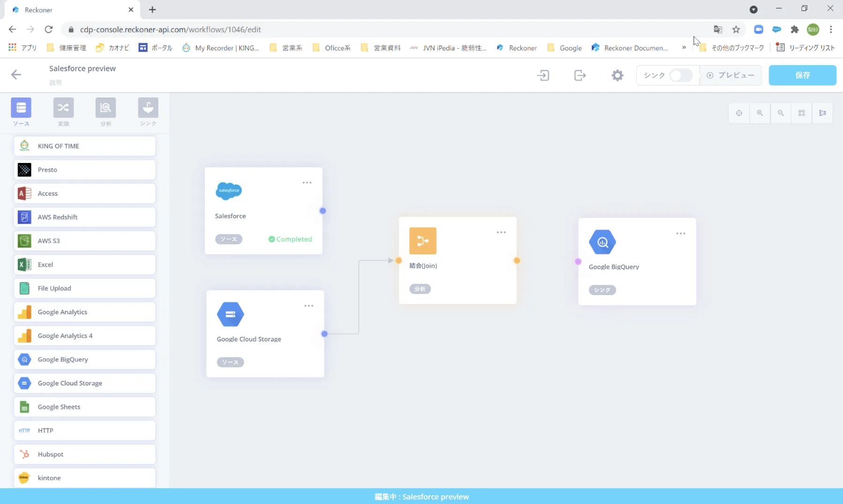Edit the 説明 description field
The image size is (843, 504).
click(x=55, y=82)
